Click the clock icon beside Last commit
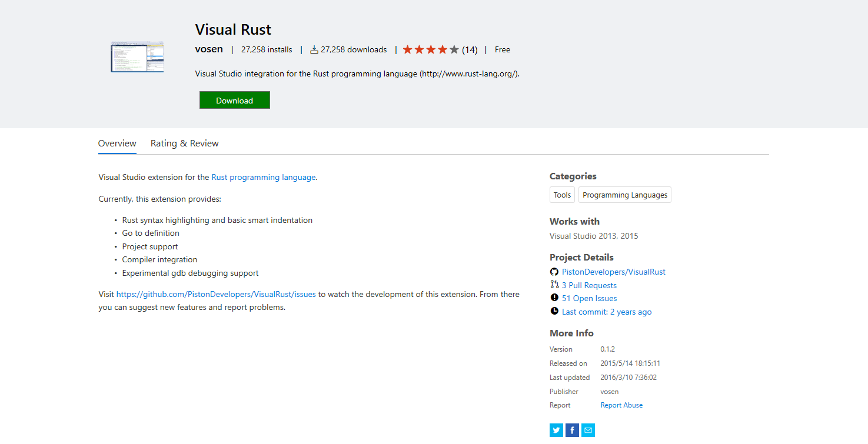This screenshot has width=868, height=444. 554,312
